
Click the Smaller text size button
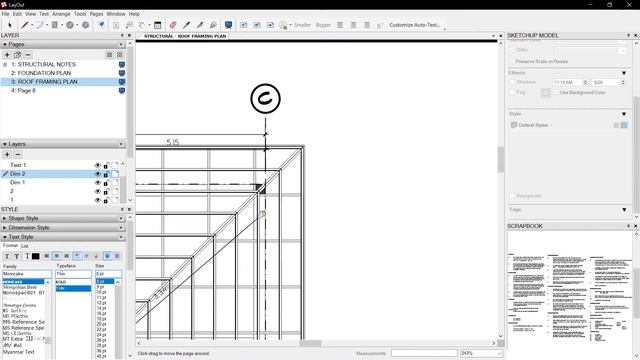pos(302,25)
